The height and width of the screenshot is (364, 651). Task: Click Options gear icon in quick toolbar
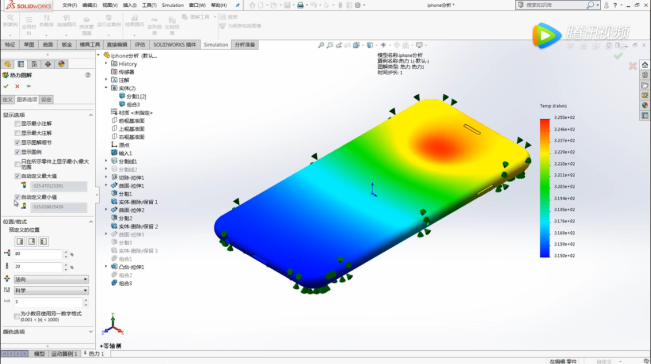[x=357, y=5]
